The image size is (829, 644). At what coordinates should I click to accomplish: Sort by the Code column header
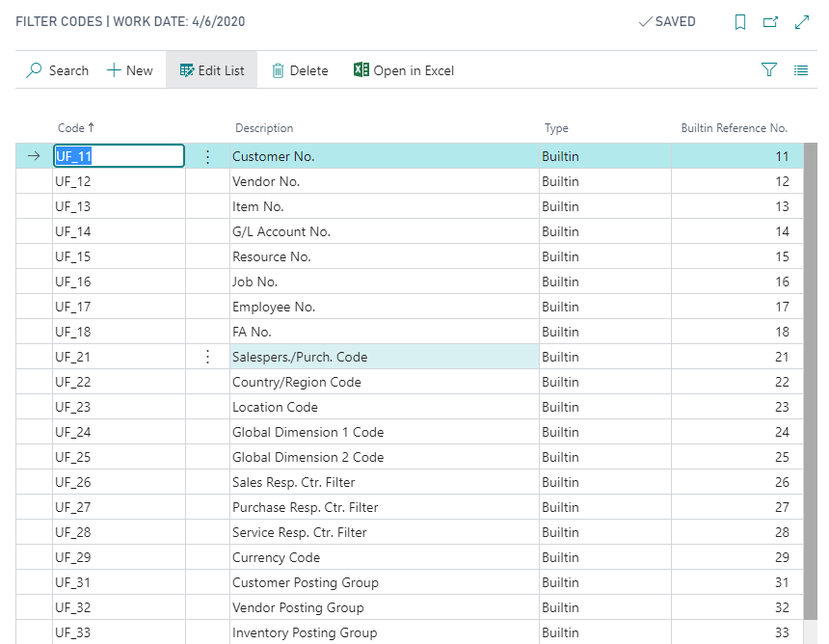coord(76,128)
